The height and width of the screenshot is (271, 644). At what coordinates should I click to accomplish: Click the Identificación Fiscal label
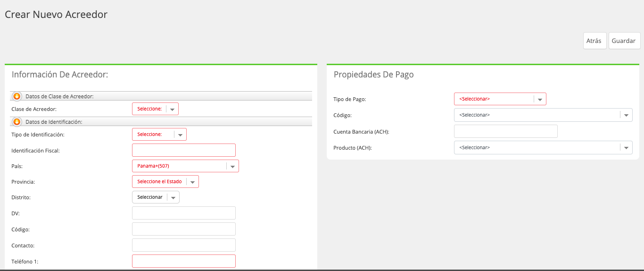35,151
